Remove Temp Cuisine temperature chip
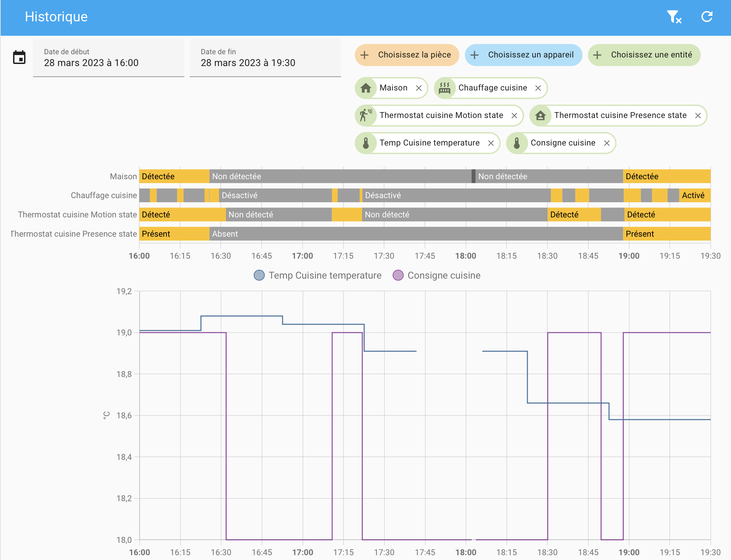The image size is (731, 560). pyautogui.click(x=491, y=143)
